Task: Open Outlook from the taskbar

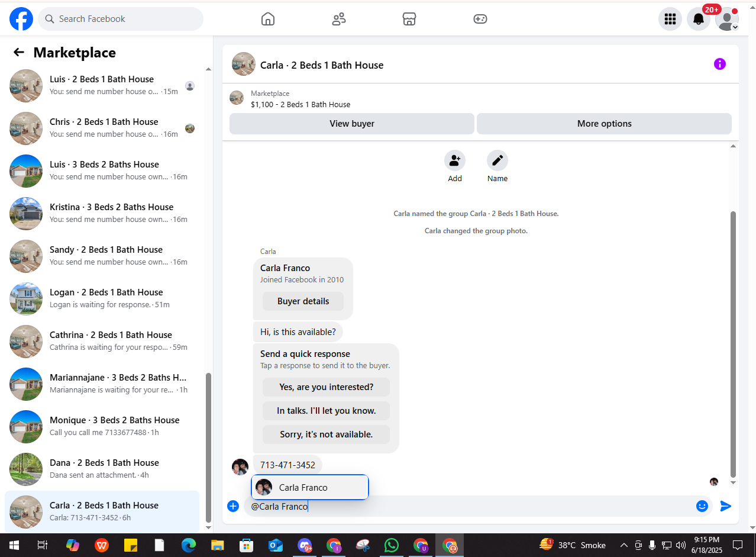Action: tap(275, 545)
